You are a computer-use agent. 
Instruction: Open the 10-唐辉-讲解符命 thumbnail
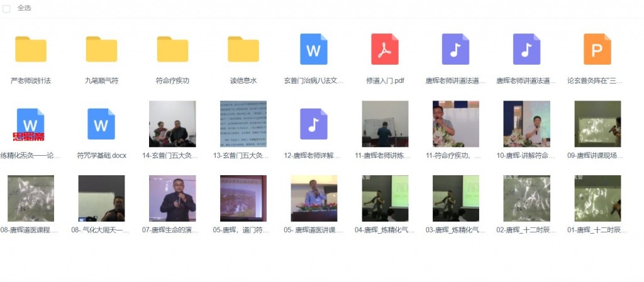(x=527, y=124)
